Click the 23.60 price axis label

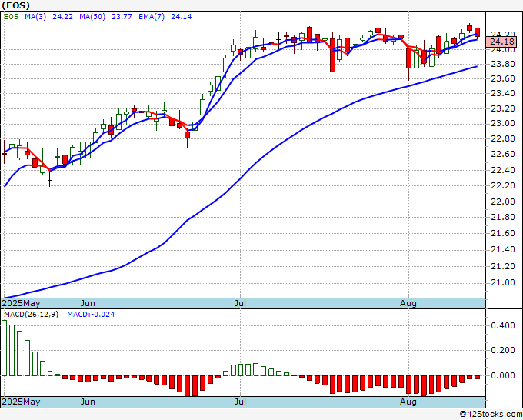pyautogui.click(x=503, y=78)
